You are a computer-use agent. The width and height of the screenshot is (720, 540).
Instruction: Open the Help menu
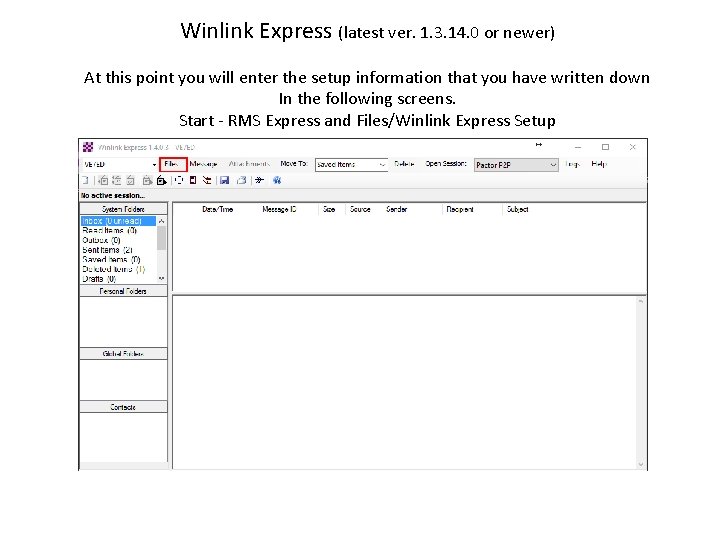tap(599, 163)
